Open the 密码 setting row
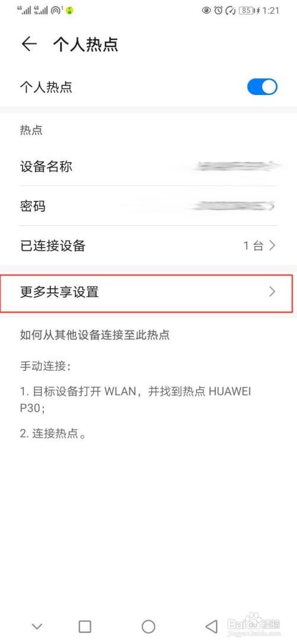This screenshot has width=297, height=644. [148, 206]
